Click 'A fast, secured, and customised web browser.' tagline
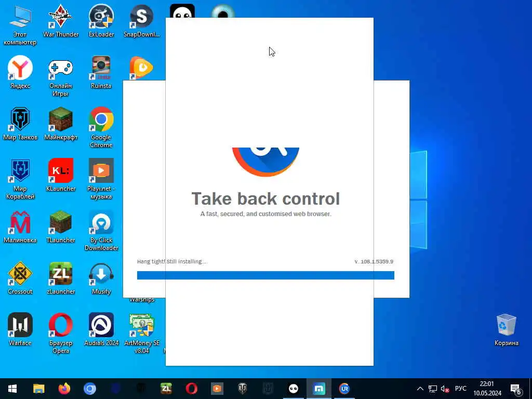Viewport: 532px width, 399px height. (x=265, y=214)
